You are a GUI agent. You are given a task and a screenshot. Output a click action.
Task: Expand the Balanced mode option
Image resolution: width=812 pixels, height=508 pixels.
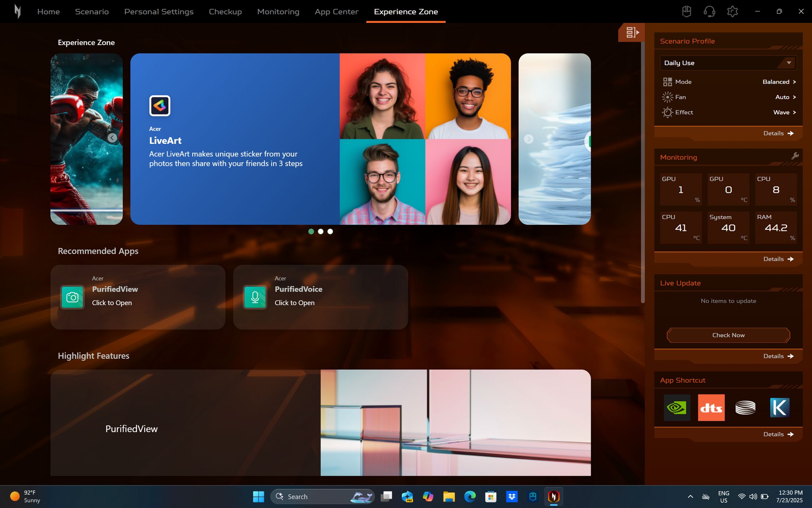click(x=779, y=82)
